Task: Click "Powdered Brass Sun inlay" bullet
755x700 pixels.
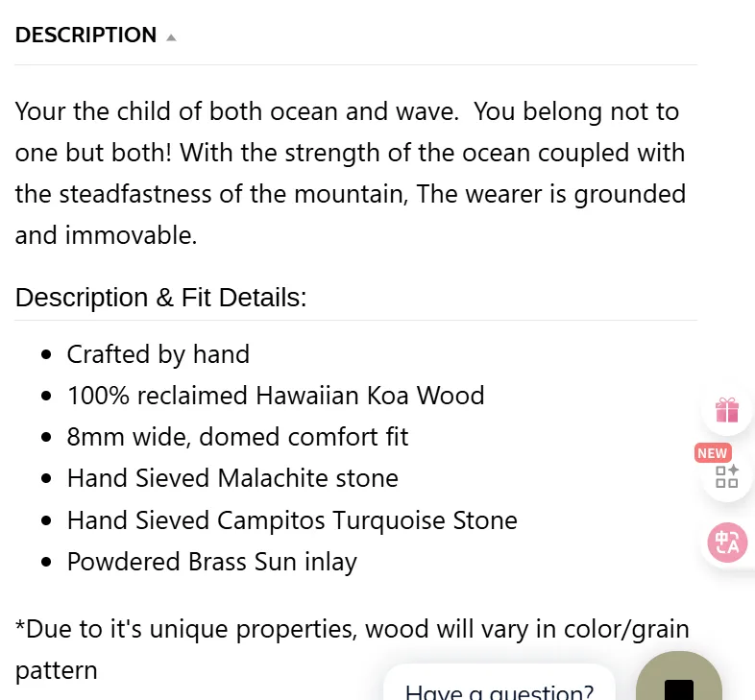Action: [212, 562]
